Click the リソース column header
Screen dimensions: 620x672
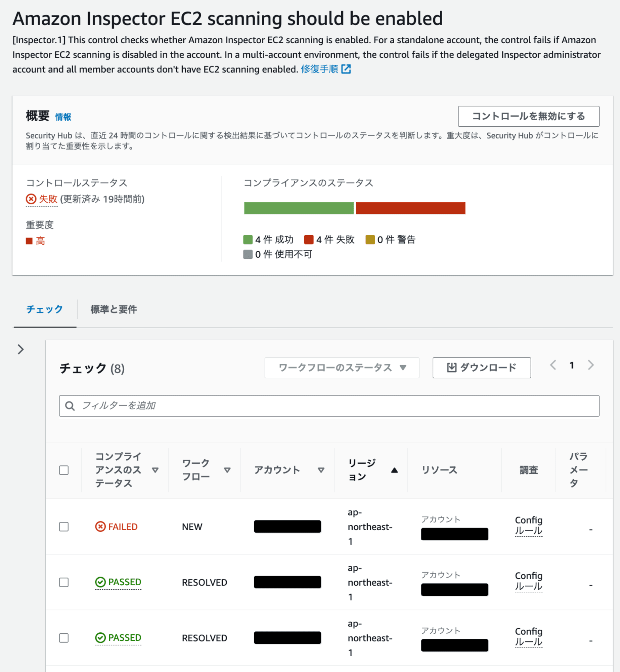(x=439, y=470)
